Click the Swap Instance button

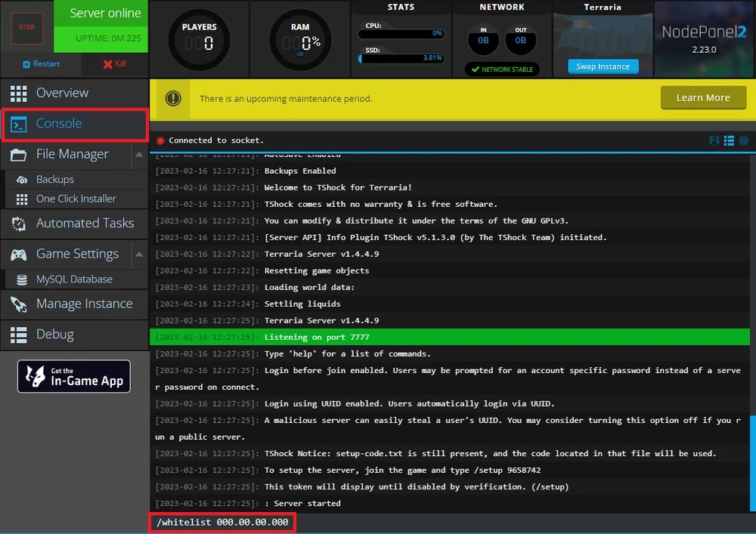(x=603, y=66)
